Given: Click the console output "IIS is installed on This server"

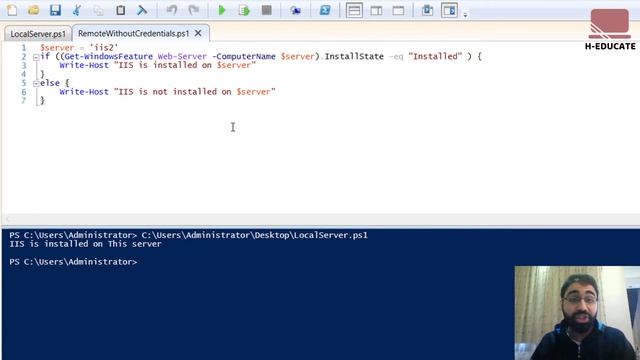Looking at the screenshot, I should (x=85, y=244).
